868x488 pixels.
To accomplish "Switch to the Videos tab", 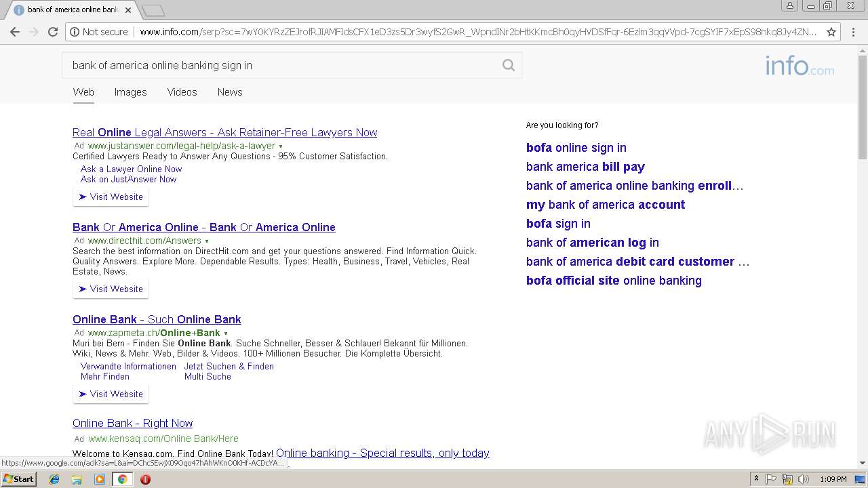I will (x=182, y=92).
